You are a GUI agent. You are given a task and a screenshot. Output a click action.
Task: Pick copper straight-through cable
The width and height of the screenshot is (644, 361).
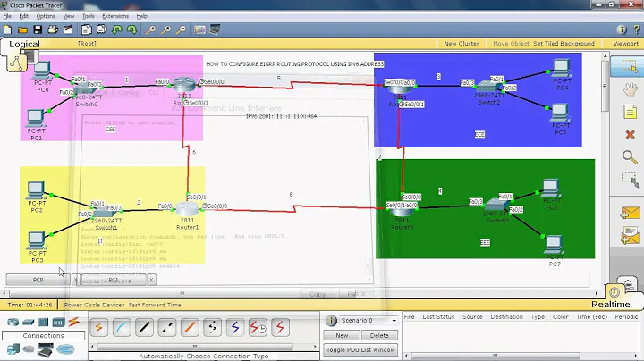(144, 327)
